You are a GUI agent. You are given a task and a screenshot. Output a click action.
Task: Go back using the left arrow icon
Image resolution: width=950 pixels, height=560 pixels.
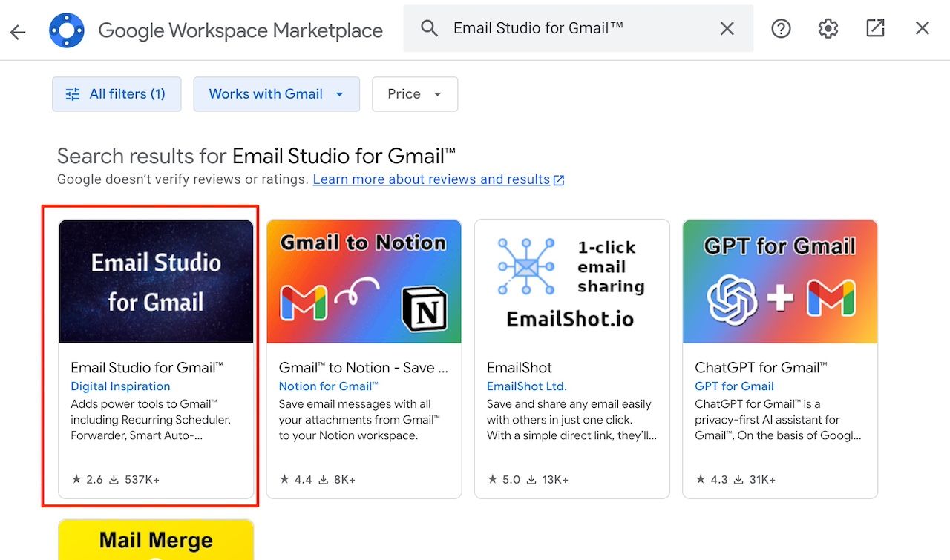tap(18, 31)
